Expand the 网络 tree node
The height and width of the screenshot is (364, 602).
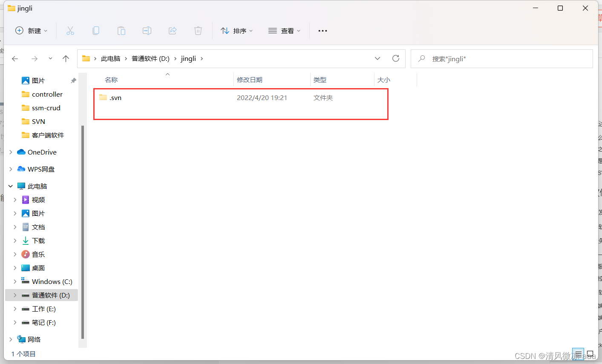(11, 339)
